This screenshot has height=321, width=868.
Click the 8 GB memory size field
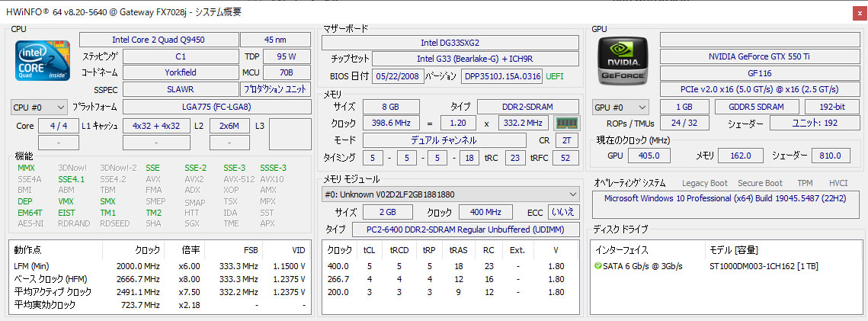[x=392, y=107]
